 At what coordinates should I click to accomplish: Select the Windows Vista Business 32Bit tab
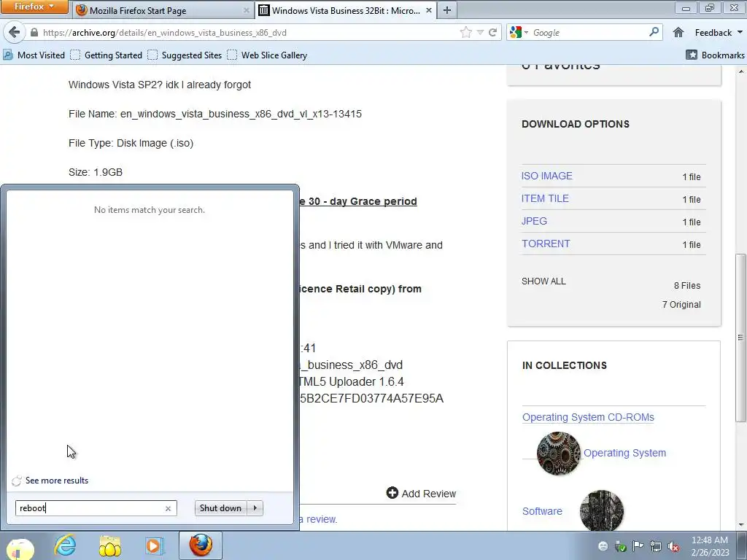tap(347, 10)
